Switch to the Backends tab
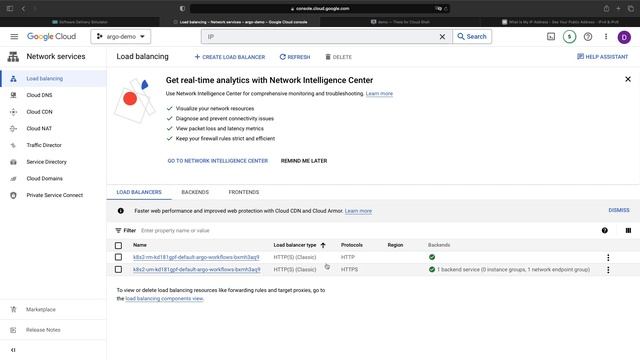 tap(195, 192)
